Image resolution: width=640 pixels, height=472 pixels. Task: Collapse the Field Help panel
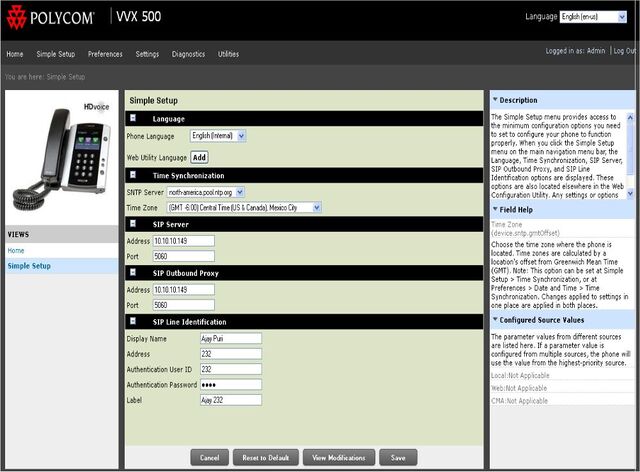click(493, 209)
